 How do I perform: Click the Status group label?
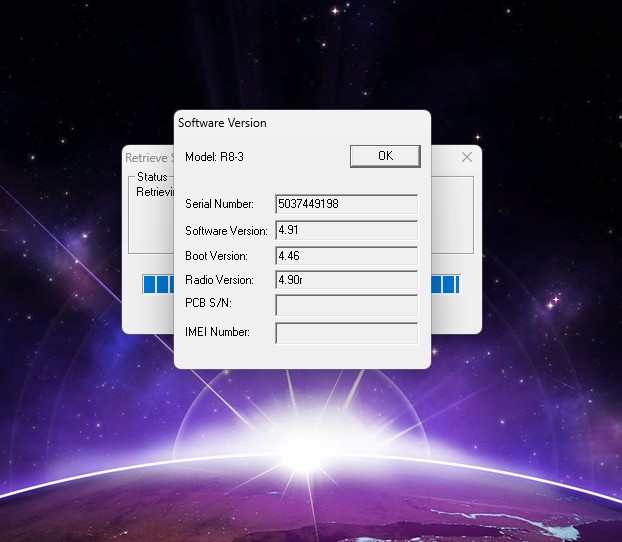152,177
